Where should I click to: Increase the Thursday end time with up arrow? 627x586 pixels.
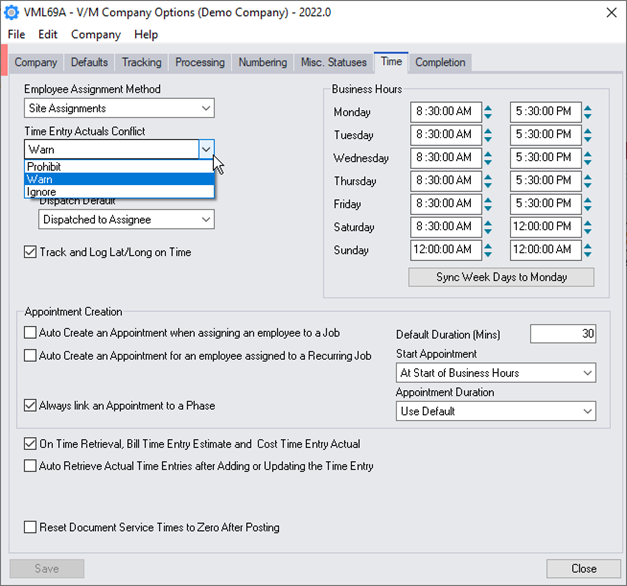[x=589, y=177]
